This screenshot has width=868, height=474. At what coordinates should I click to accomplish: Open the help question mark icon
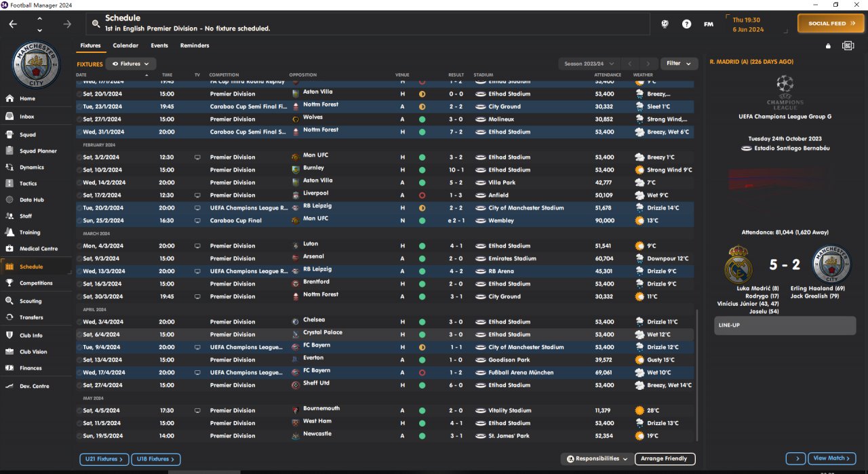687,24
